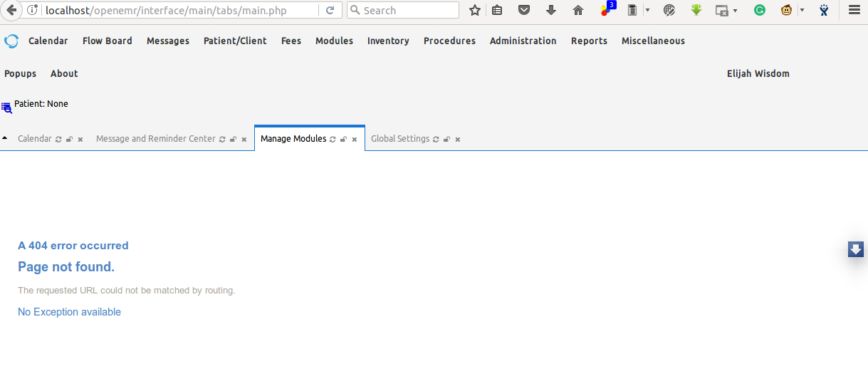Switch to the Calendar tab
The height and width of the screenshot is (391, 868).
click(x=35, y=139)
